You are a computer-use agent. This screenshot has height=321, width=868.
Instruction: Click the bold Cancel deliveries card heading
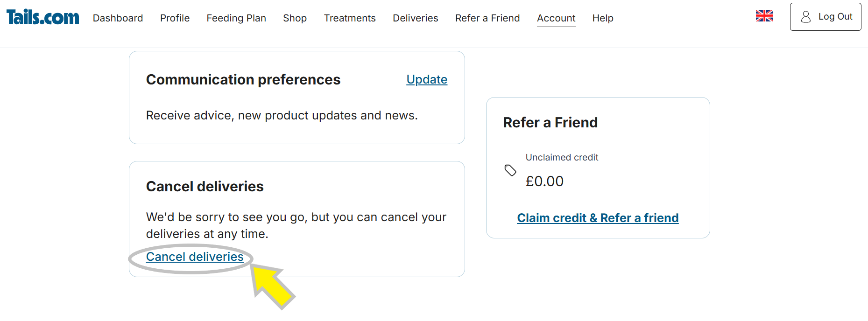pos(205,187)
